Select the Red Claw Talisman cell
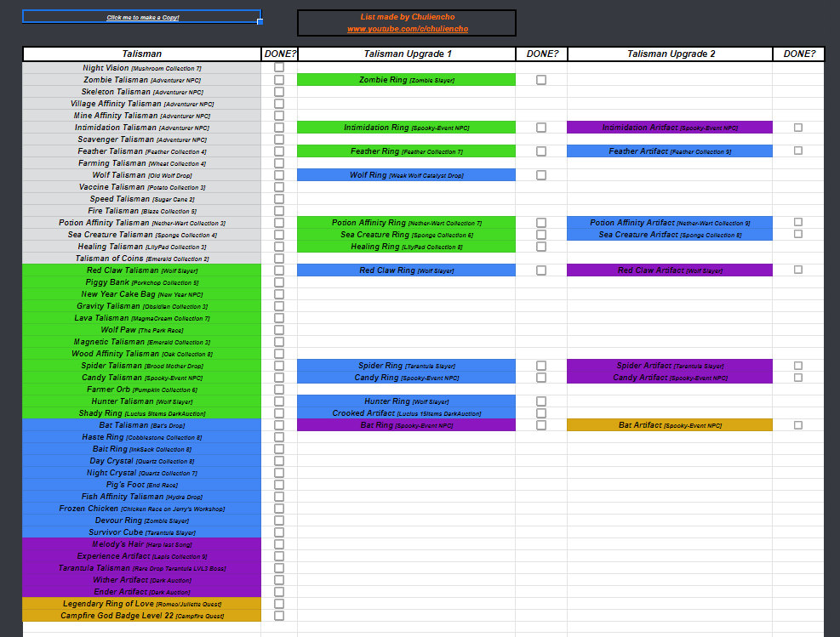The height and width of the screenshot is (637, 840). click(142, 270)
